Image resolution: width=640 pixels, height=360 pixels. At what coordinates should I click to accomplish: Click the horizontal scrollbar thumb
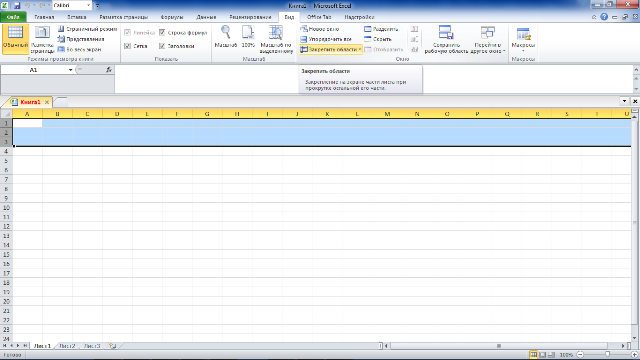click(499, 346)
